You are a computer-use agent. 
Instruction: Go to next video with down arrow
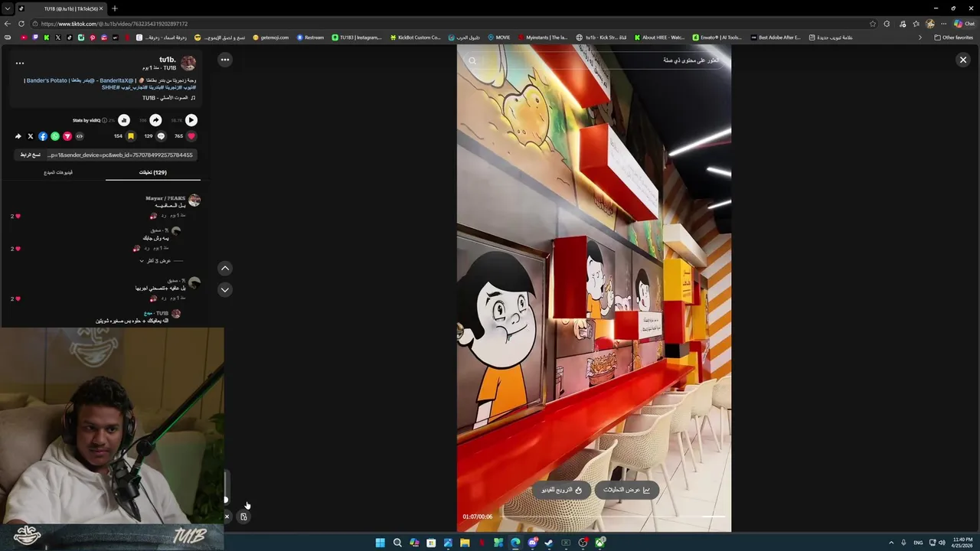225,289
